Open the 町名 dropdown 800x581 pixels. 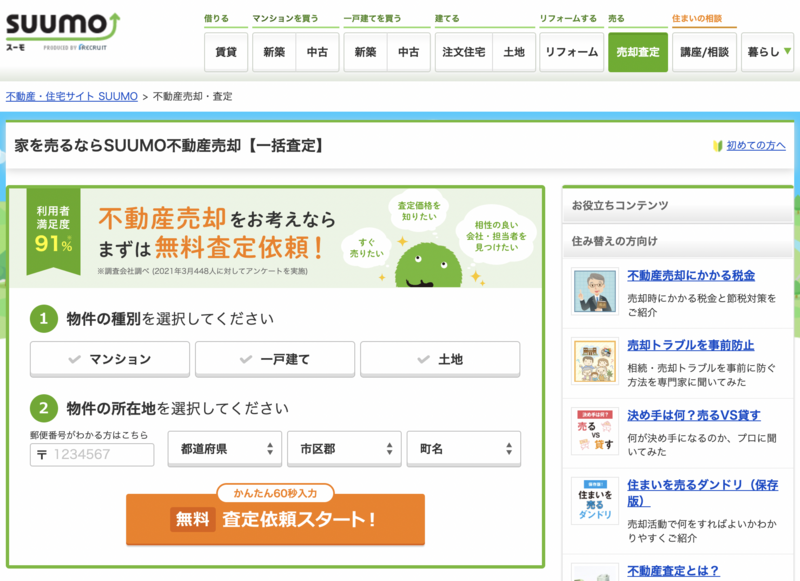point(464,449)
